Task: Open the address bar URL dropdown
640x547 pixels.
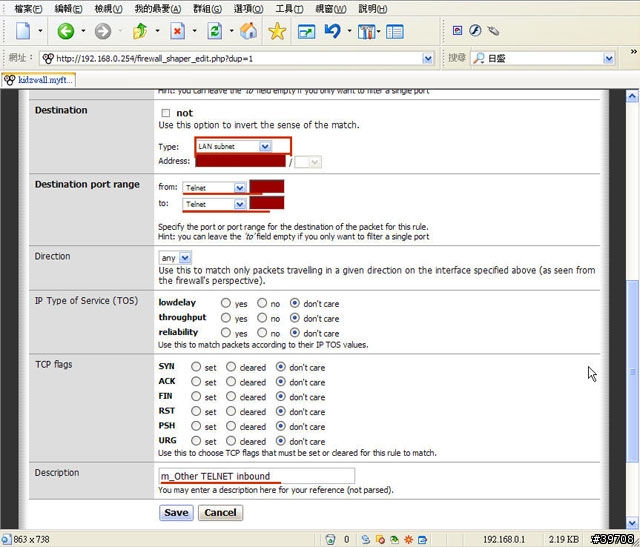Action: click(x=427, y=59)
